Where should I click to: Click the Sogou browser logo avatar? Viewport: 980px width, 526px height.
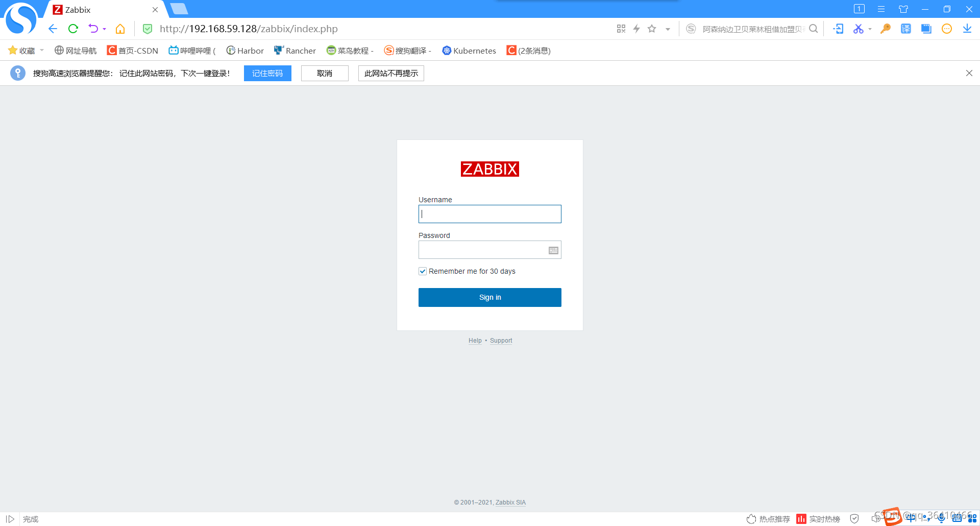(20, 18)
